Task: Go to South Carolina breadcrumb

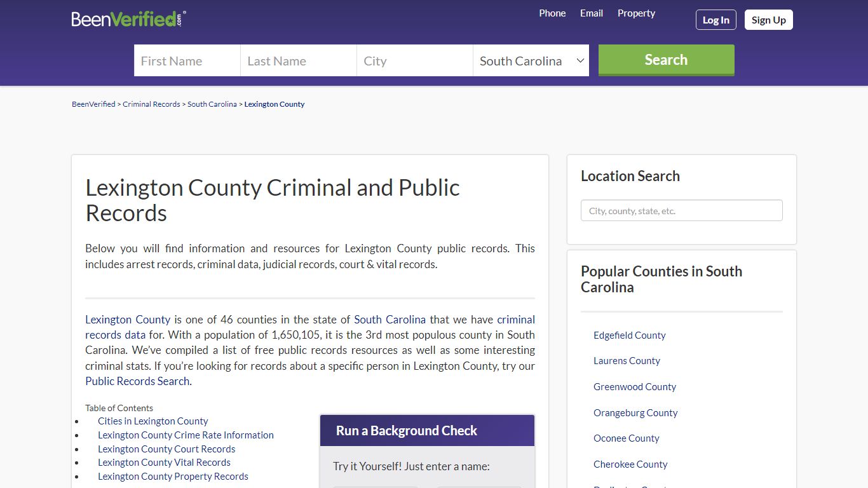Action: (x=212, y=104)
